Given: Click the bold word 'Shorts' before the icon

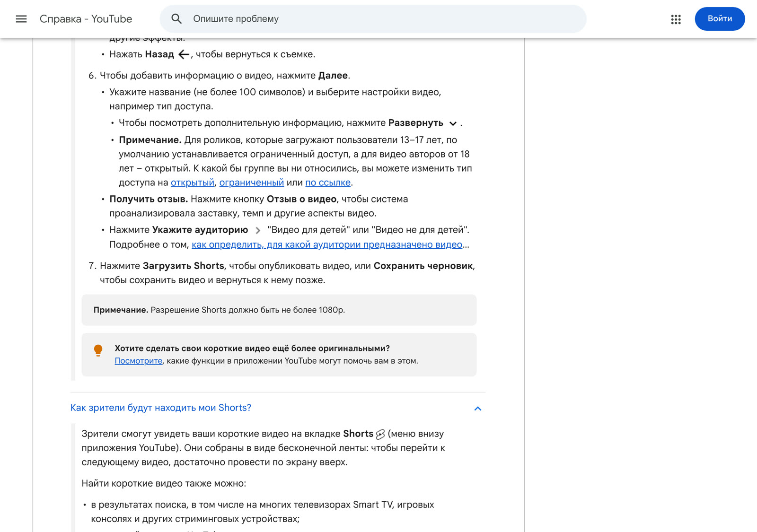Looking at the screenshot, I should 358,434.
